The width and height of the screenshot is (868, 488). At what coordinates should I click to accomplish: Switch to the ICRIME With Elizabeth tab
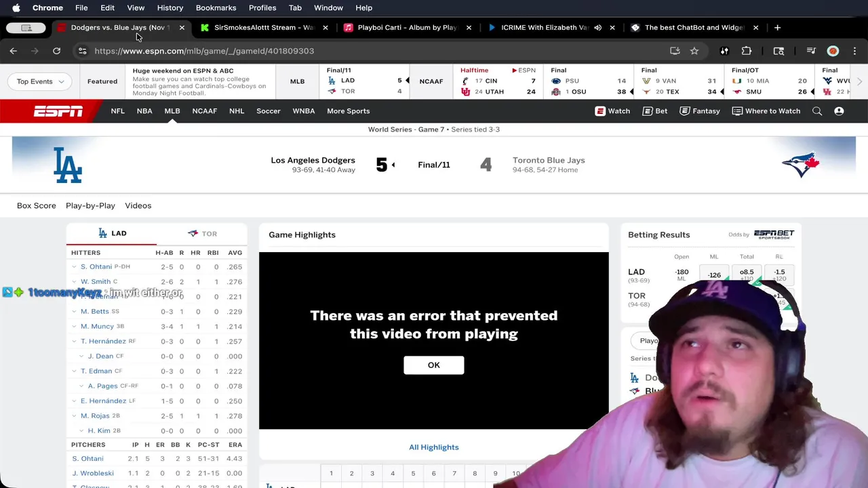click(542, 28)
